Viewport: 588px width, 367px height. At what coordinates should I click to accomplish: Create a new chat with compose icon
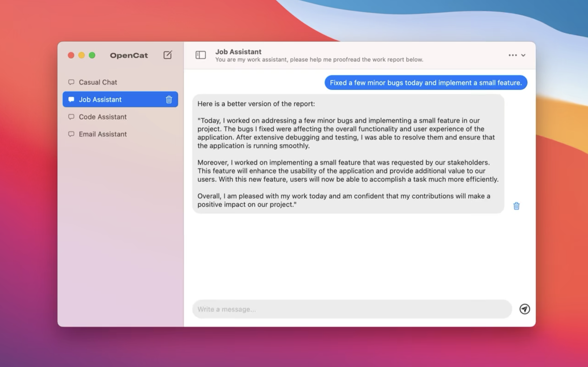click(x=168, y=55)
